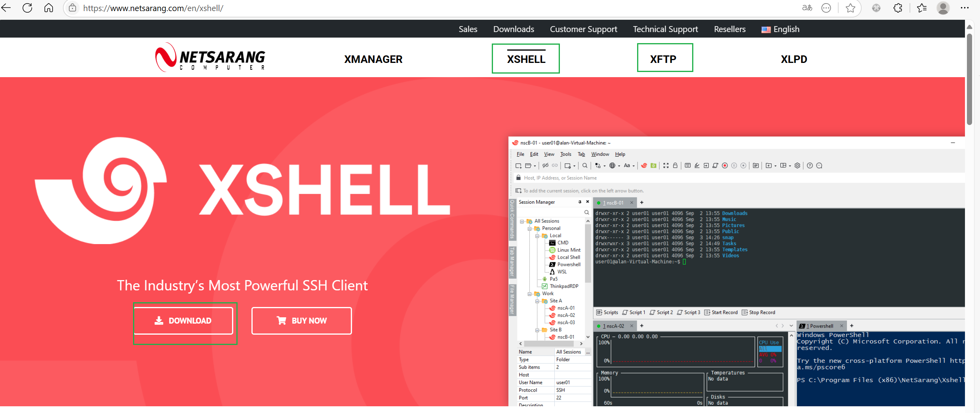Reload the page with the refresh icon
Screen dimensions: 980x413
click(x=27, y=8)
